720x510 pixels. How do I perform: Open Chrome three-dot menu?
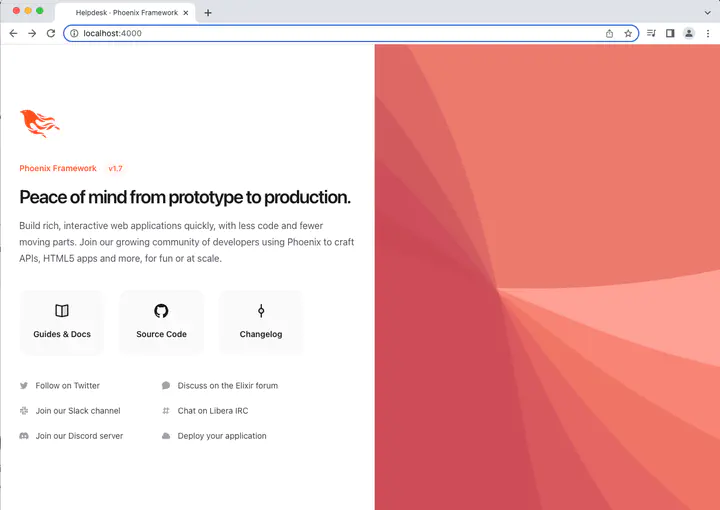pyautogui.click(x=708, y=33)
